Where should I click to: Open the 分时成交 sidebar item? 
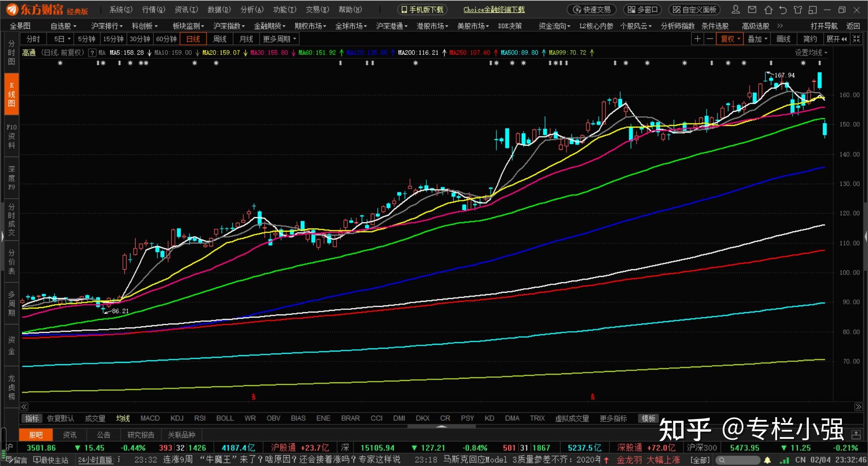(11, 219)
